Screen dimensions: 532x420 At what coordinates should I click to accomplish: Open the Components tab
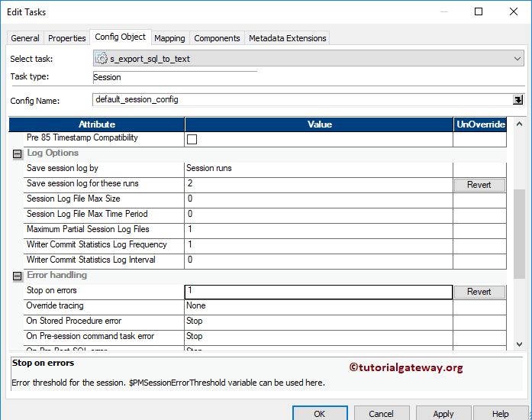217,38
